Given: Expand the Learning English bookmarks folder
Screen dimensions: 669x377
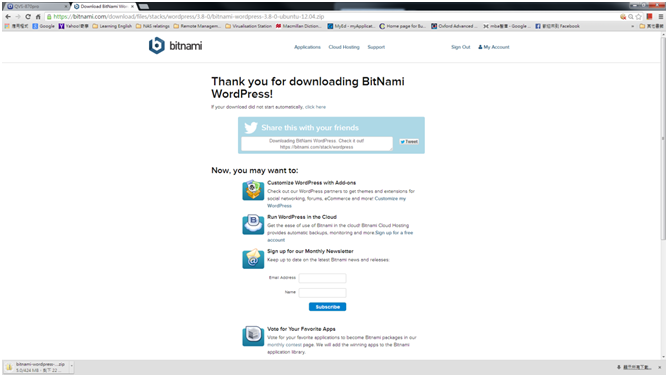Looking at the screenshot, I should 112,26.
